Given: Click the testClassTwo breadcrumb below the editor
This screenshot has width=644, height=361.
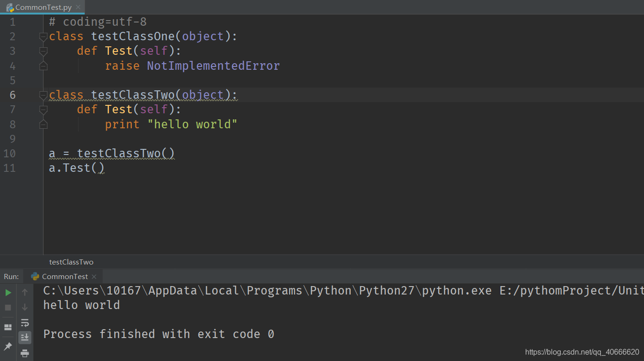Looking at the screenshot, I should pos(71,262).
